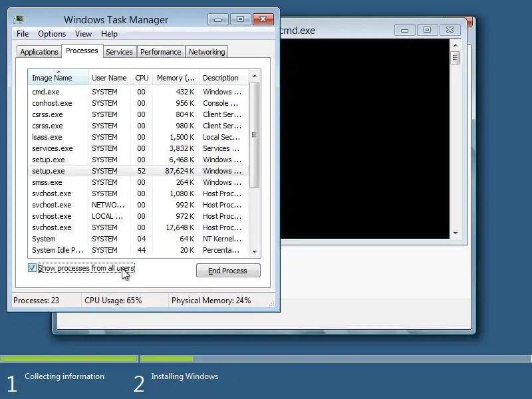The width and height of the screenshot is (532, 399).
Task: Maximize the Windows Task Manager window
Action: pos(240,19)
